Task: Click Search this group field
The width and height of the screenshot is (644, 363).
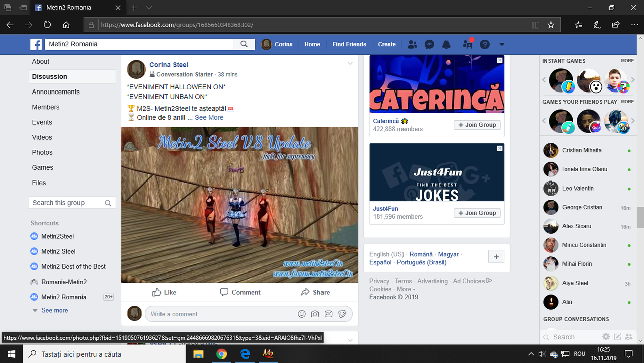Action: (x=72, y=203)
